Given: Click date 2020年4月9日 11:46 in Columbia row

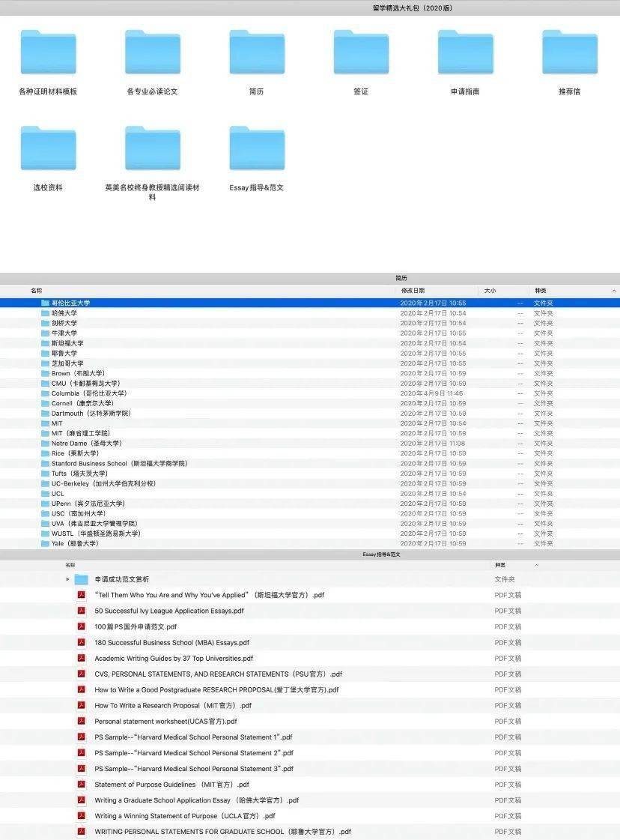Looking at the screenshot, I should click(431, 393).
